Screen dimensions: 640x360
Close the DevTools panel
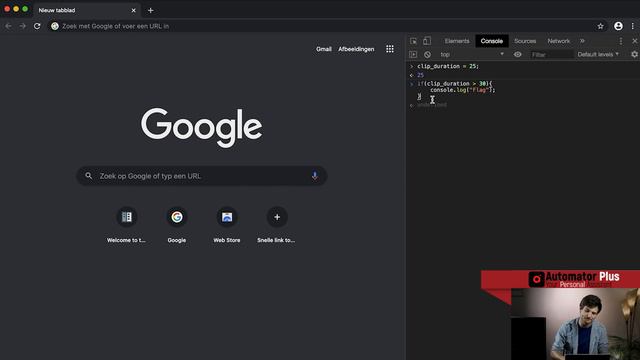pyautogui.click(x=635, y=41)
